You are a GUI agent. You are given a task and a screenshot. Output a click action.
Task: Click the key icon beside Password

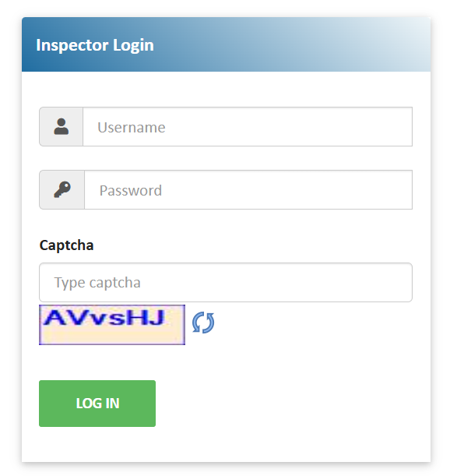[x=62, y=190]
